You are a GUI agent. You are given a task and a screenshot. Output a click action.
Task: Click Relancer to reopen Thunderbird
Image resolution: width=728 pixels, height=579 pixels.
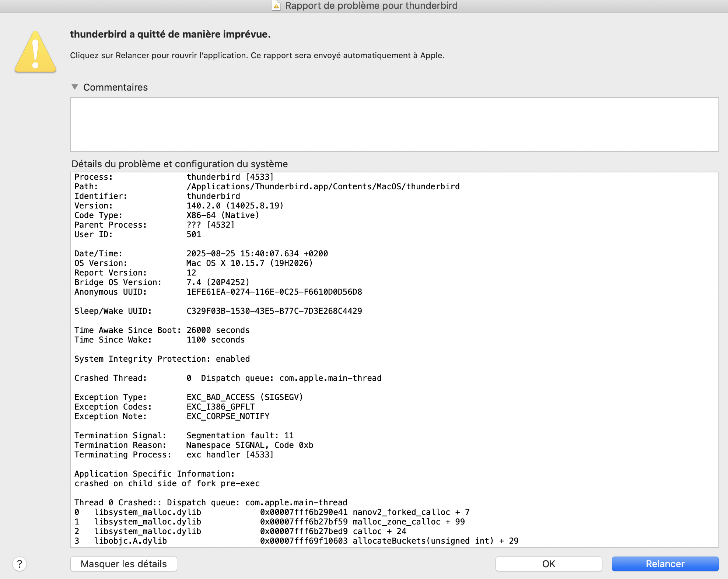665,564
